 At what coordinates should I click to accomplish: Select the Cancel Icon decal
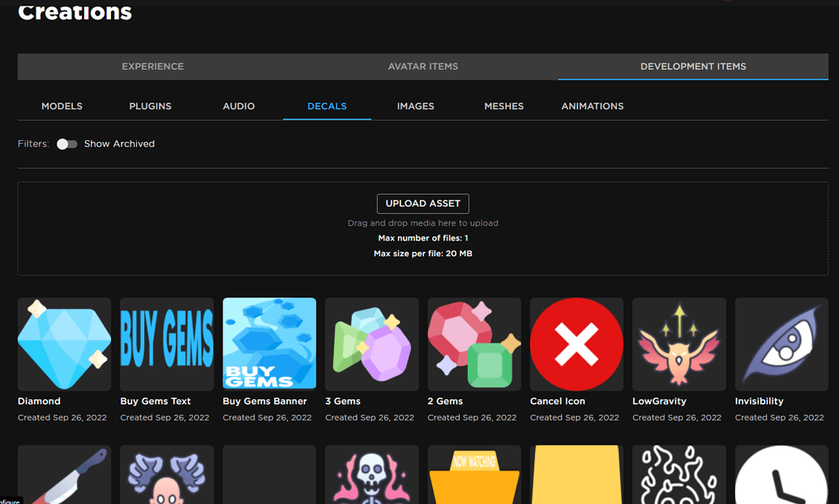tap(576, 344)
